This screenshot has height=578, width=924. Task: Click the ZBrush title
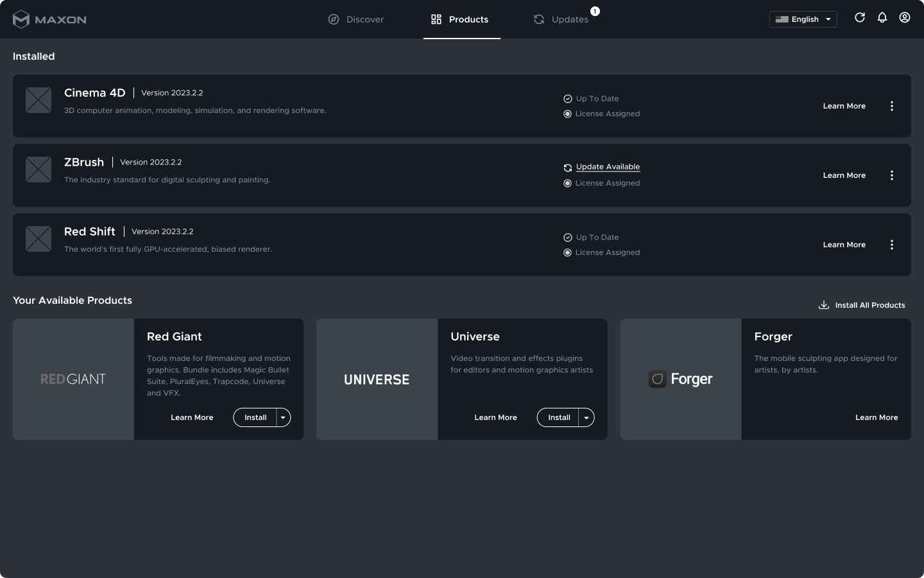[x=84, y=162]
